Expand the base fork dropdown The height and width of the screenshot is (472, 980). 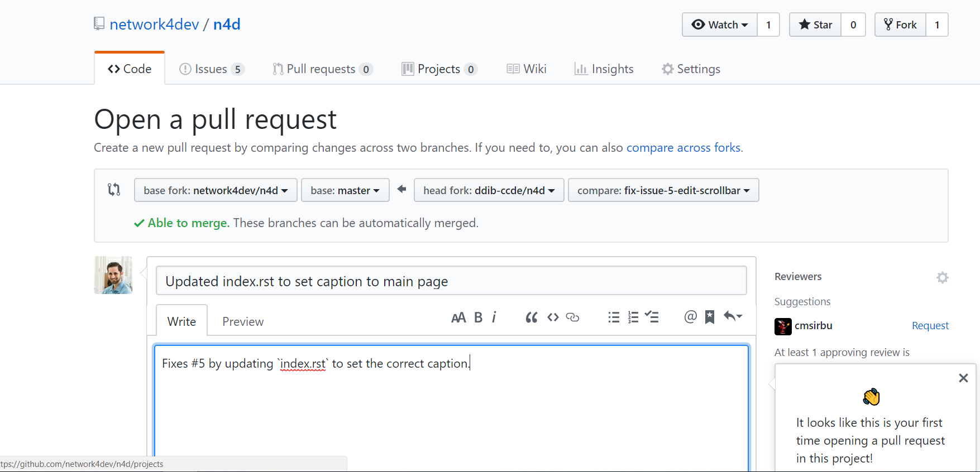(x=216, y=190)
